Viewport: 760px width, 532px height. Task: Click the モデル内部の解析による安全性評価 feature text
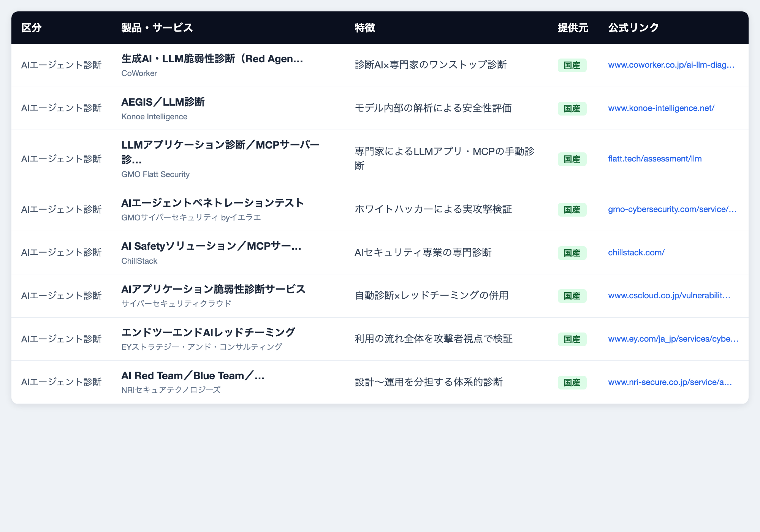[433, 108]
